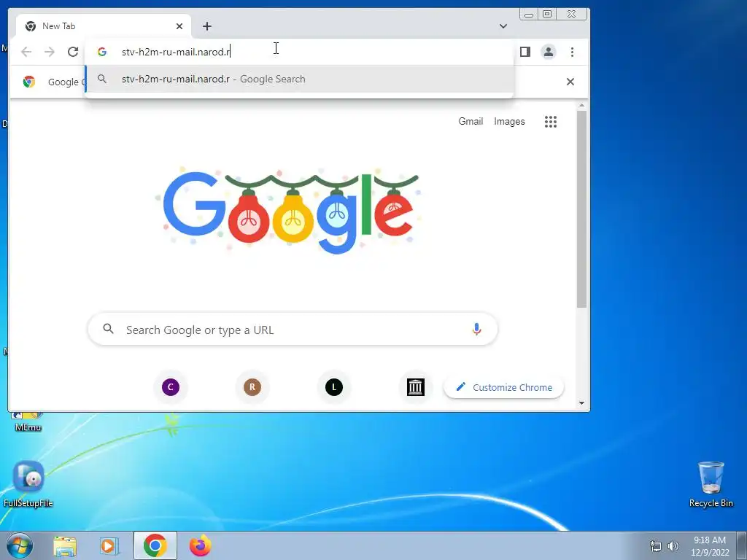Click the Chrome taskbar button
The image size is (747, 560).
pos(155,545)
